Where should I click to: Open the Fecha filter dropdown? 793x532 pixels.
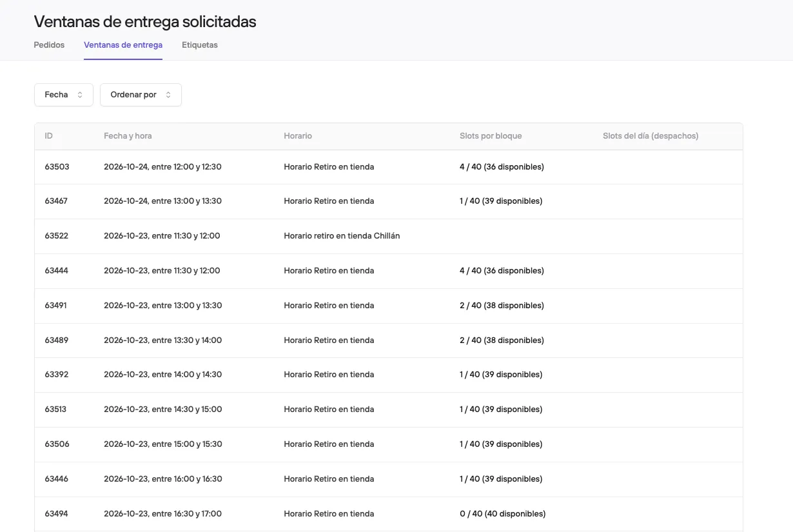64,95
